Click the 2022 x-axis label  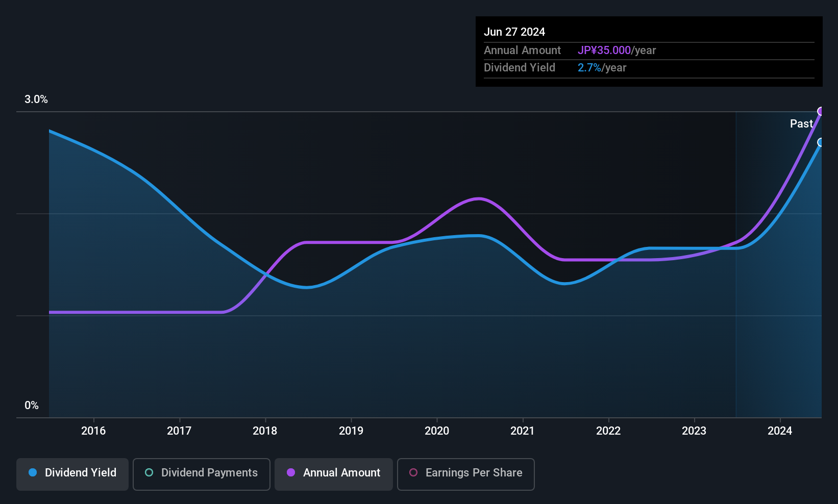point(608,431)
